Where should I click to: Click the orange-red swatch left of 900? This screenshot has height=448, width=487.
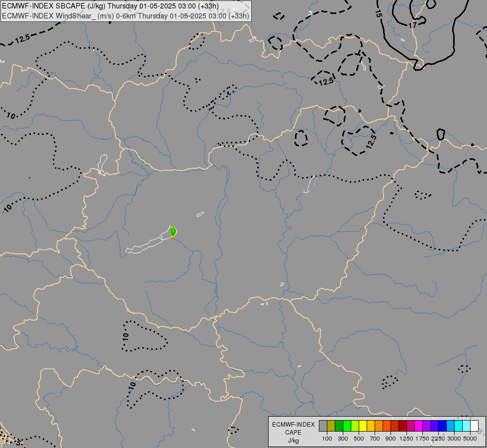point(387,426)
